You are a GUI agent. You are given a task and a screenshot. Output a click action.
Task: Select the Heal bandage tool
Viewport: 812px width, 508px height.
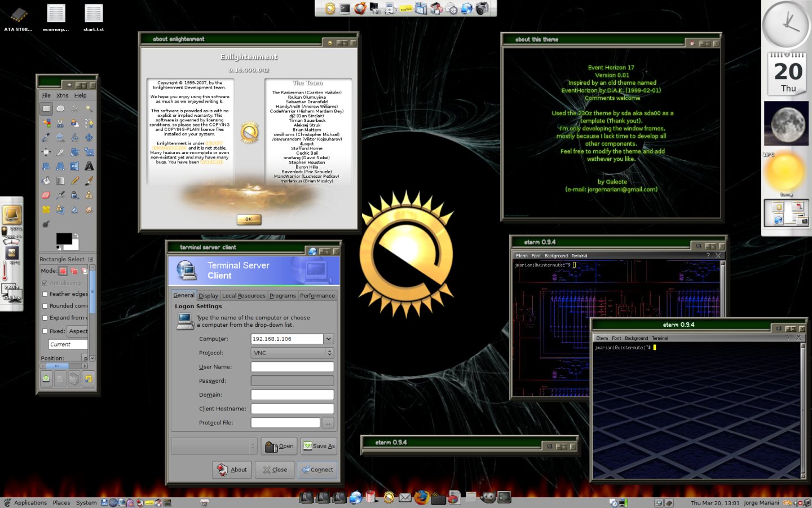coord(46,209)
